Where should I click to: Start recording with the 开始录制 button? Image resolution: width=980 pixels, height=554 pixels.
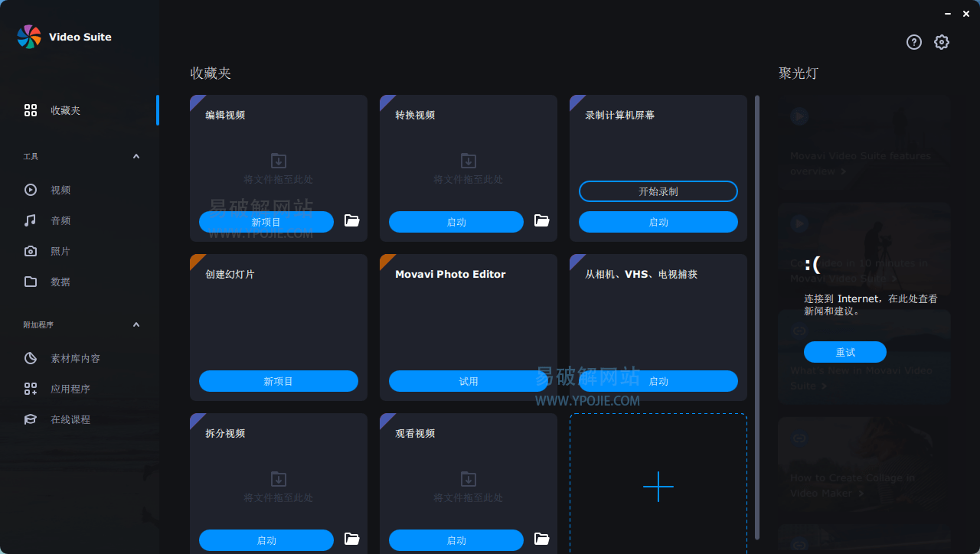658,191
